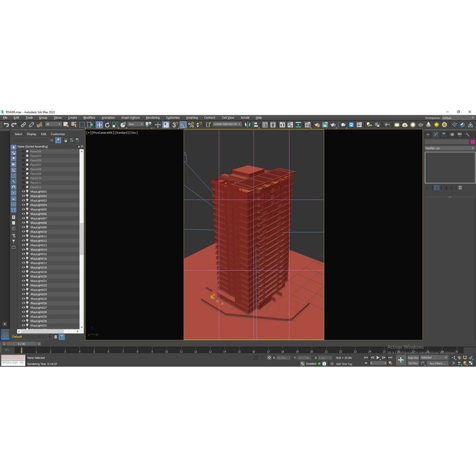The height and width of the screenshot is (476, 476).
Task: Choose the Rectangular Selection Region icon
Action: point(82,125)
